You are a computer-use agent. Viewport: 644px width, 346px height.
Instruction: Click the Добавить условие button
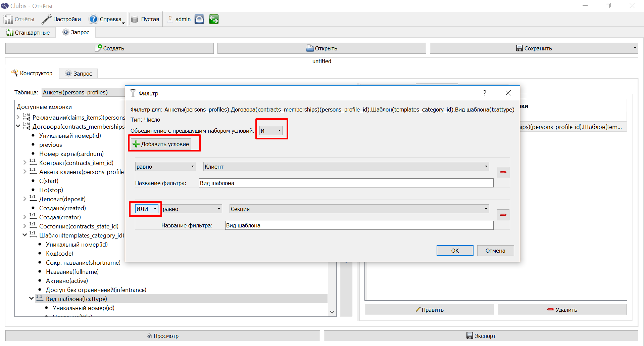coord(161,144)
